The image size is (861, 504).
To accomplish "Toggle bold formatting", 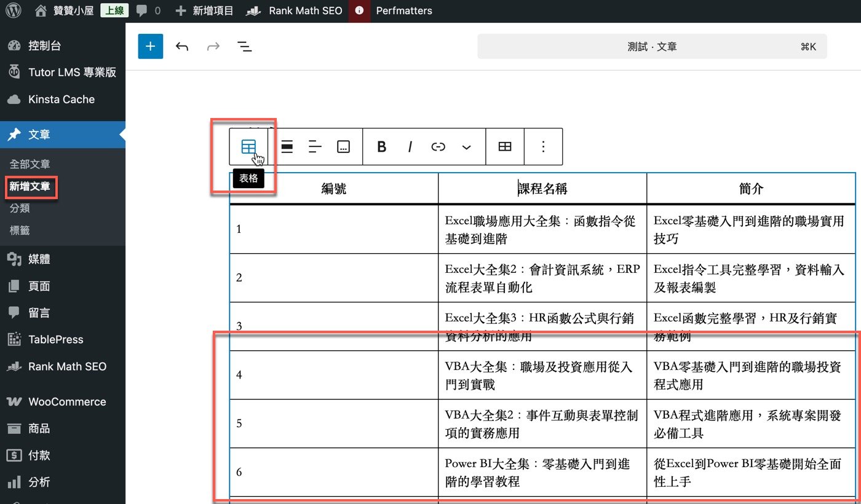I will [x=382, y=147].
